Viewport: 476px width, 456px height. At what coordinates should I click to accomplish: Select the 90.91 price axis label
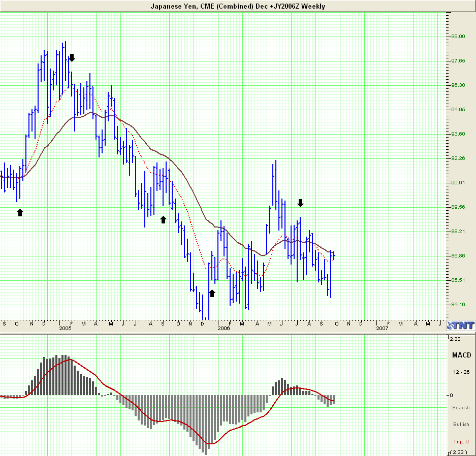coord(458,183)
